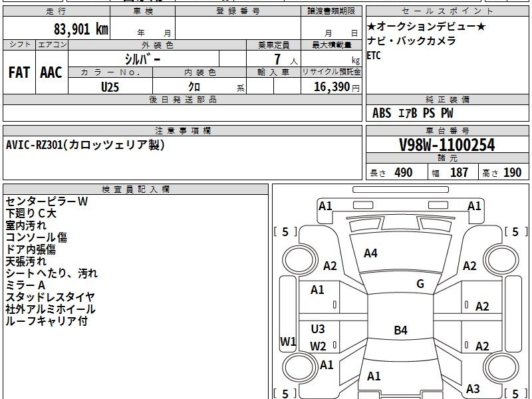Click the seating capacity 7 人
532x399 pixels.
point(286,60)
